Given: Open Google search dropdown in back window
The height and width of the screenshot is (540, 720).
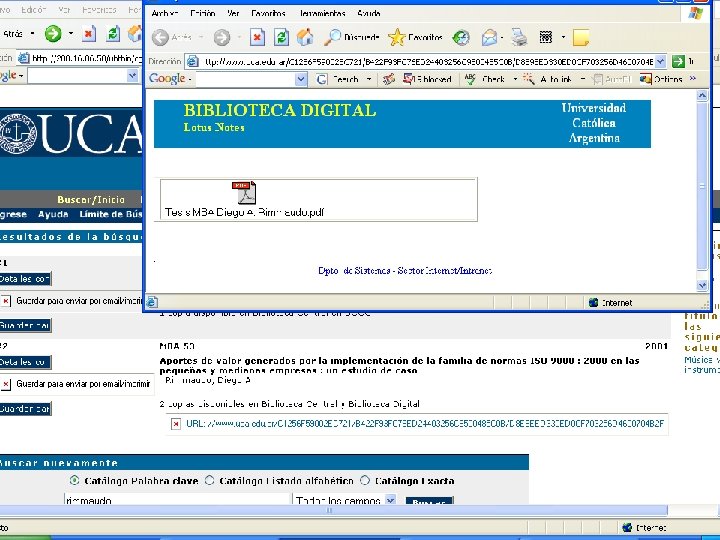Looking at the screenshot, I should [x=132, y=75].
